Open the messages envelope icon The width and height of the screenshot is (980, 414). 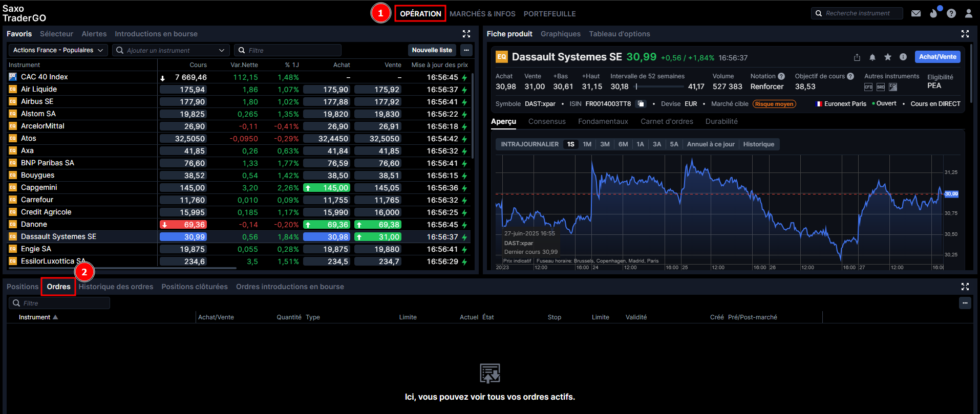916,13
